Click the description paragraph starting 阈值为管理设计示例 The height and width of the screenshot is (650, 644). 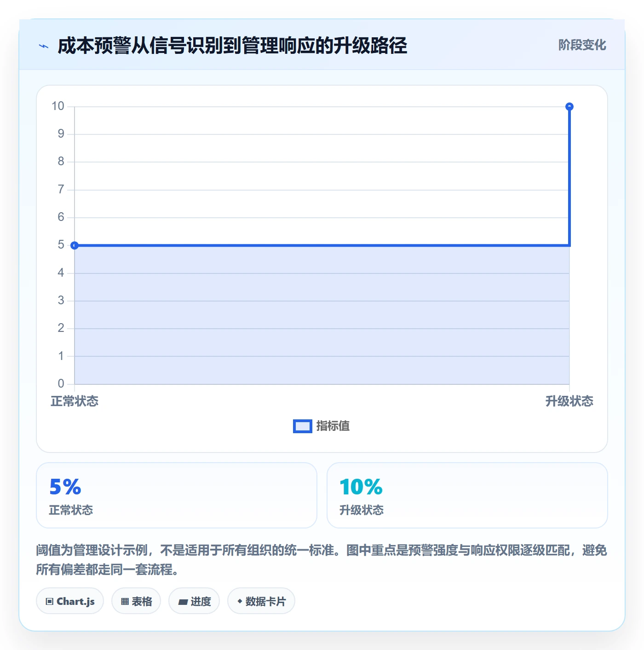[x=322, y=560]
